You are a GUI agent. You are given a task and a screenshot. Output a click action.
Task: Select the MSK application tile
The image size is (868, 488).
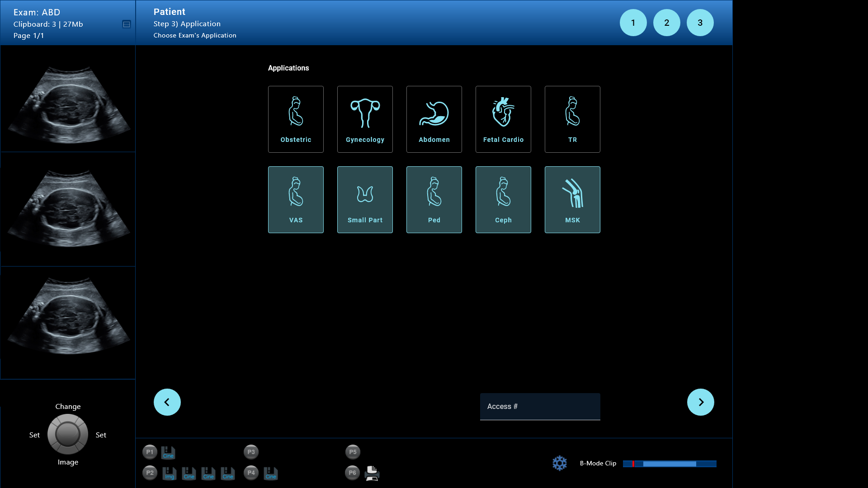[x=572, y=200]
